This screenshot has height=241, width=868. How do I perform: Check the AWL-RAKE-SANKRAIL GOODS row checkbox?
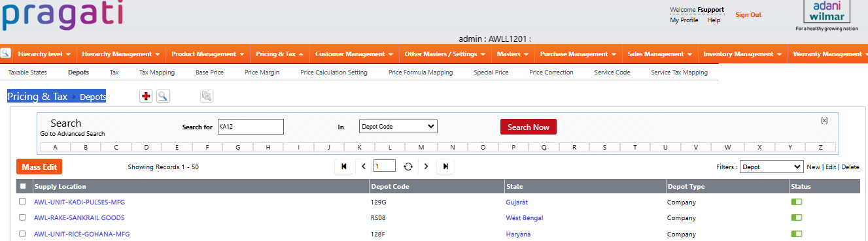[23, 217]
